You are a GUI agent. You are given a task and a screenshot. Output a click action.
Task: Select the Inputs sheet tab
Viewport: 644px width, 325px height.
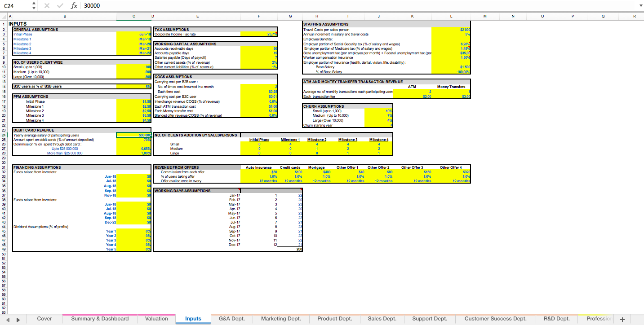[193, 319]
